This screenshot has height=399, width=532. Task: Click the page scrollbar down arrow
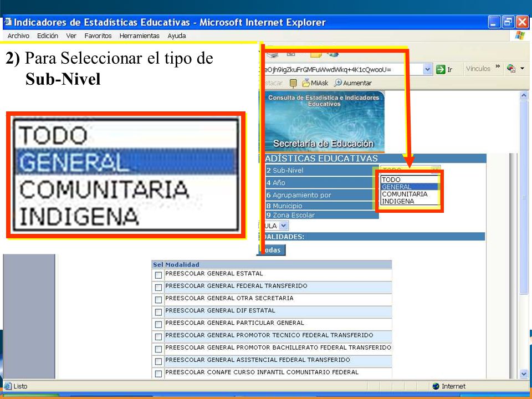pos(524,374)
